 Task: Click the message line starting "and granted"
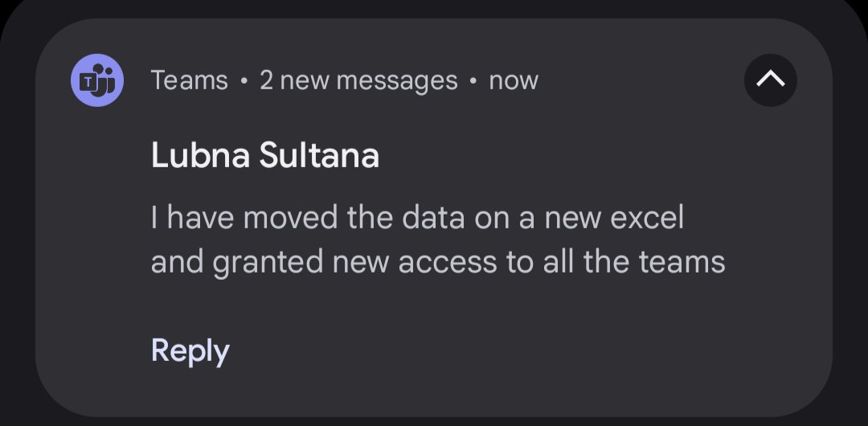click(438, 262)
